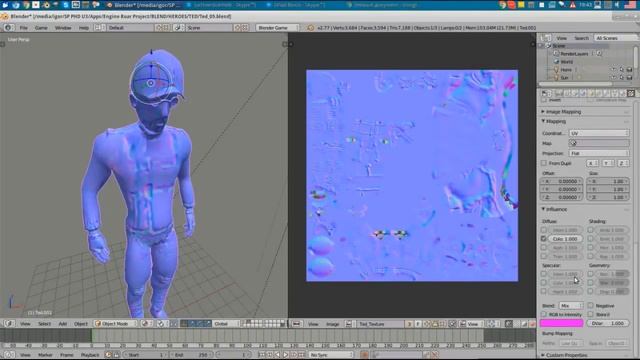Open the Marker menu in timeline

[45, 355]
